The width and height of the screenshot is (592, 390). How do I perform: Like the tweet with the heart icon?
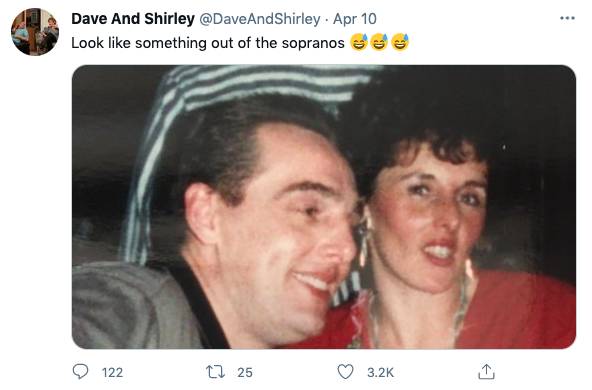[x=345, y=372]
